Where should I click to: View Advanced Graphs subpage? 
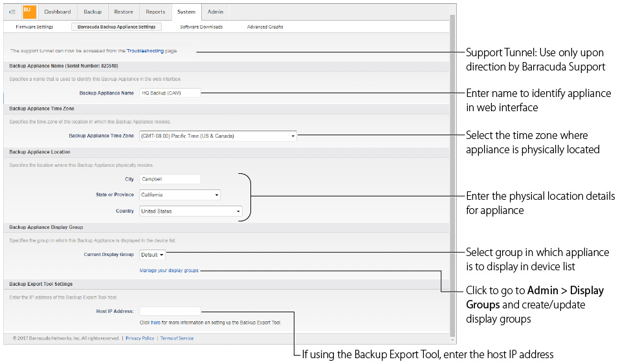(x=265, y=27)
